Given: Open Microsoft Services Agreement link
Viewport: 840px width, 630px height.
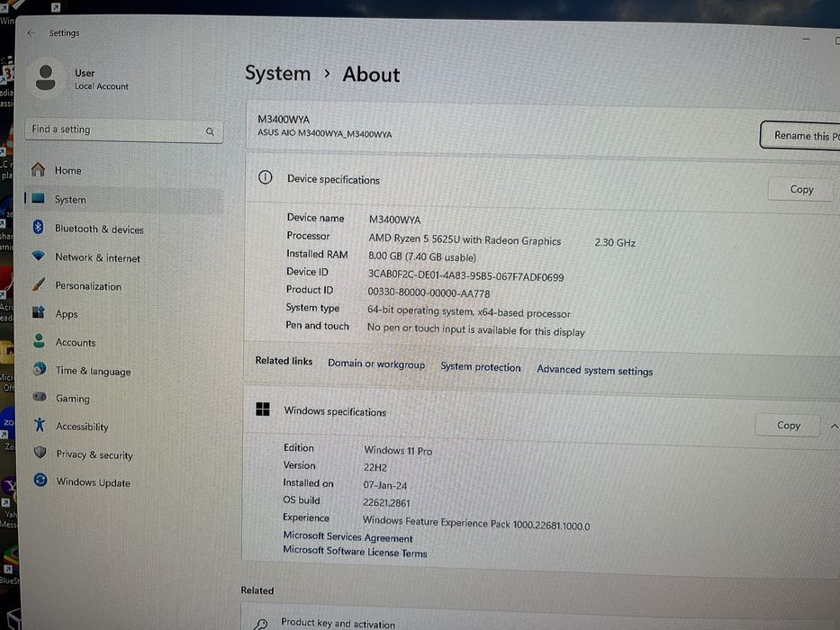Looking at the screenshot, I should pyautogui.click(x=348, y=536).
